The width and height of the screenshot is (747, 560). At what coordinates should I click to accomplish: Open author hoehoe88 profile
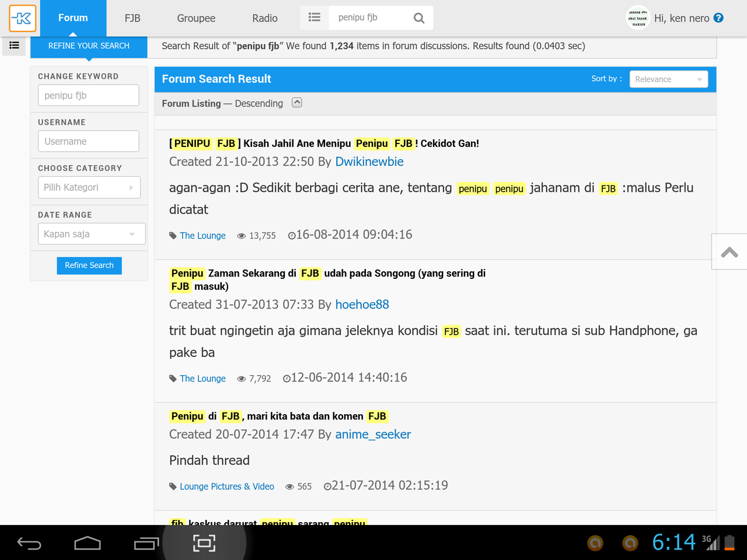(x=362, y=304)
